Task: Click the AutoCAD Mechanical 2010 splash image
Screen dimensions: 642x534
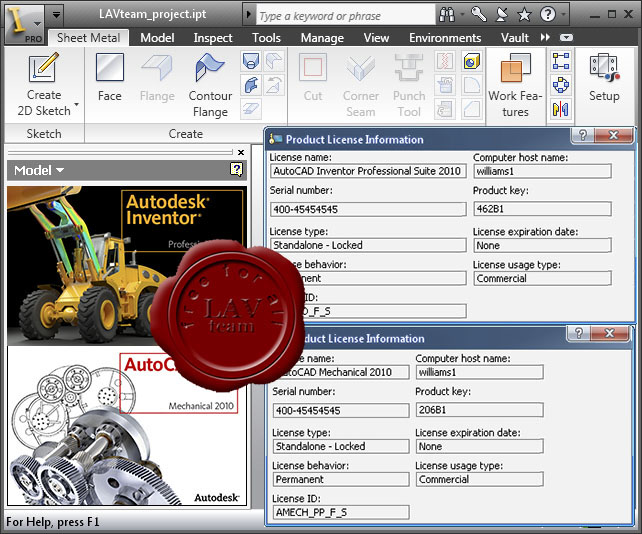Action: pos(127,426)
